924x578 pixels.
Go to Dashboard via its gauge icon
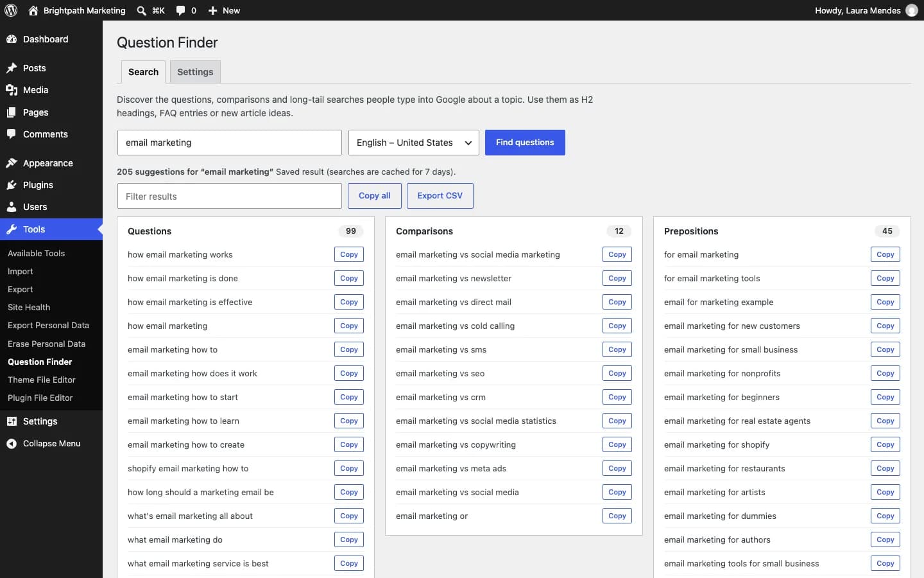pos(12,39)
